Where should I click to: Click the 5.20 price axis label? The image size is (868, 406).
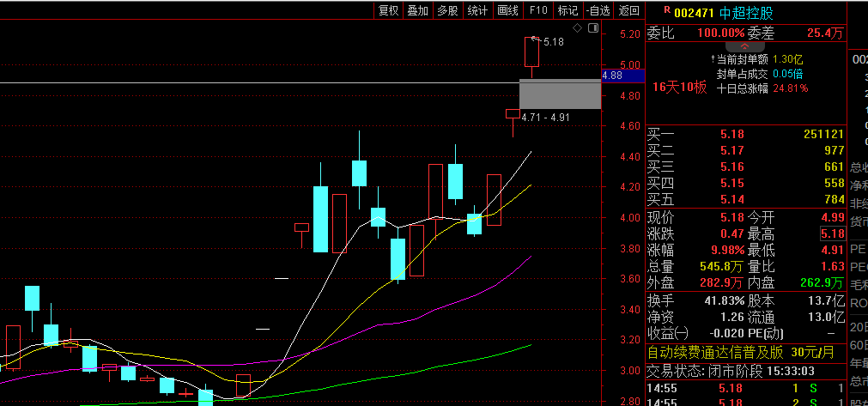(631, 33)
